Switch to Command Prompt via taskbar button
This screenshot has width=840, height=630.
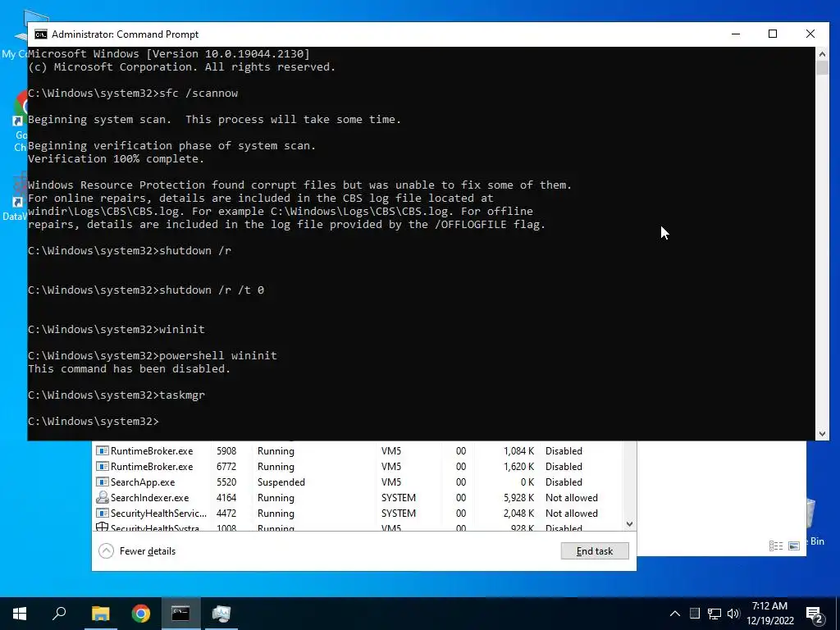click(x=180, y=614)
